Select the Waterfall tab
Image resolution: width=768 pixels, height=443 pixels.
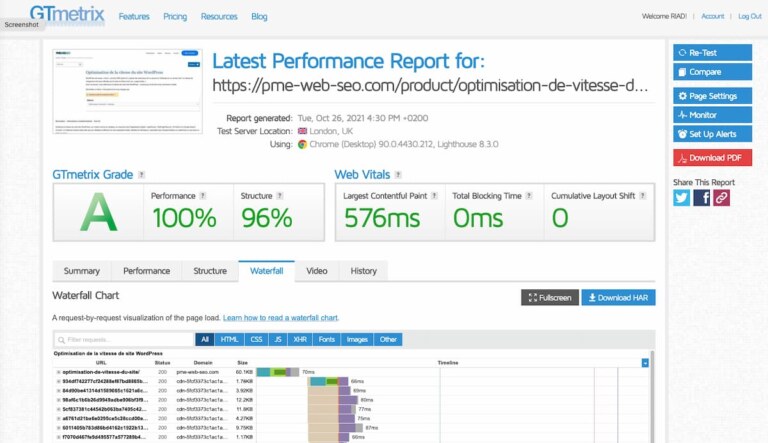[x=266, y=271]
